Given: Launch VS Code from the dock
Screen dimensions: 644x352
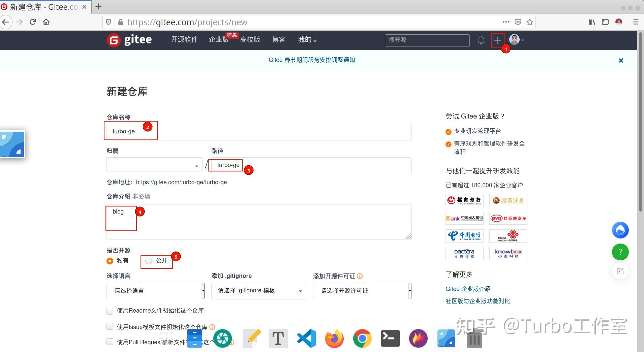Looking at the screenshot, I should [306, 338].
